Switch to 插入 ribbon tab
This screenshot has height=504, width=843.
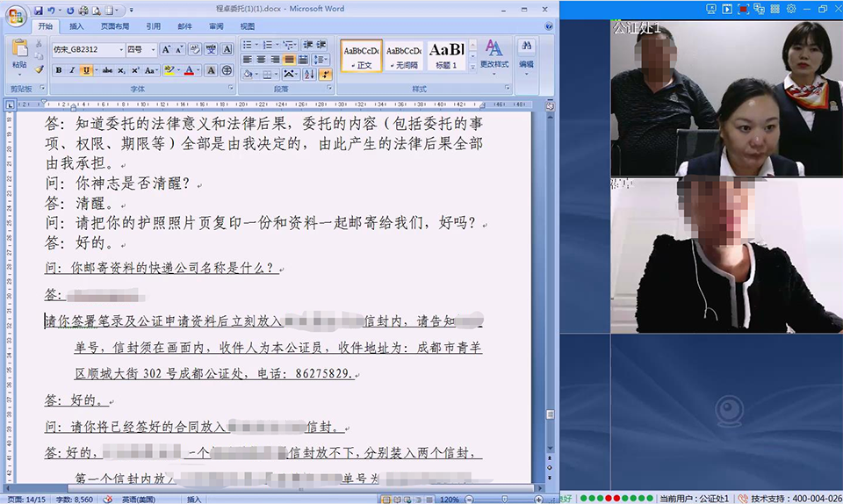click(x=76, y=26)
